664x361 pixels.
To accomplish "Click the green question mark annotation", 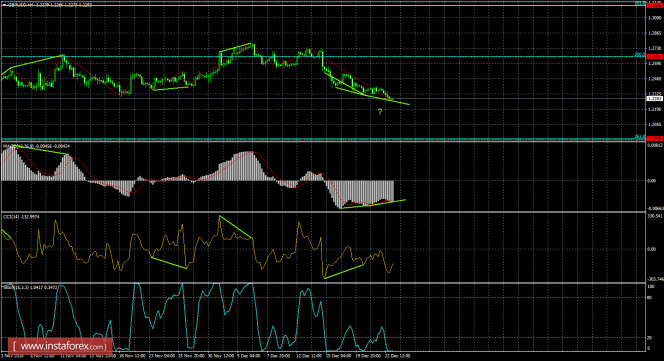I will pyautogui.click(x=380, y=112).
